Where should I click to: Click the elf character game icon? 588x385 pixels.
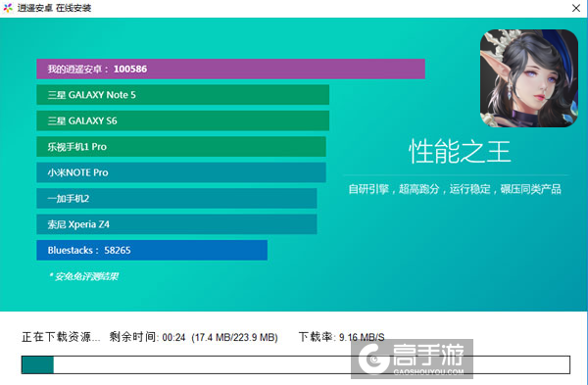(529, 78)
